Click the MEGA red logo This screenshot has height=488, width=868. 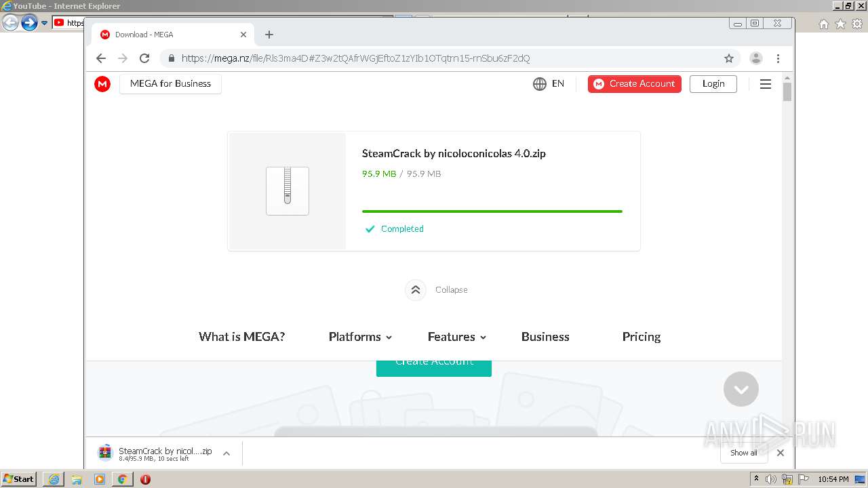tap(102, 84)
